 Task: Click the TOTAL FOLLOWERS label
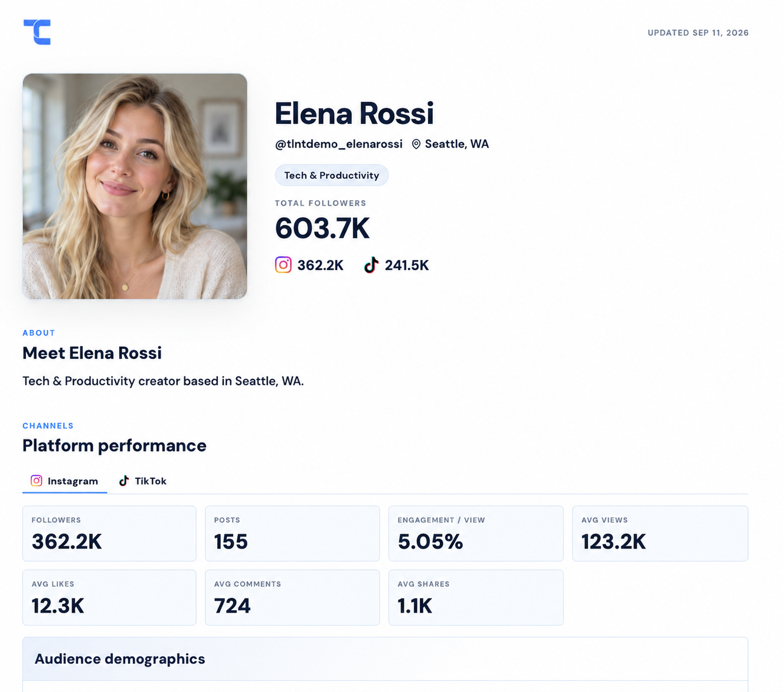(x=321, y=203)
